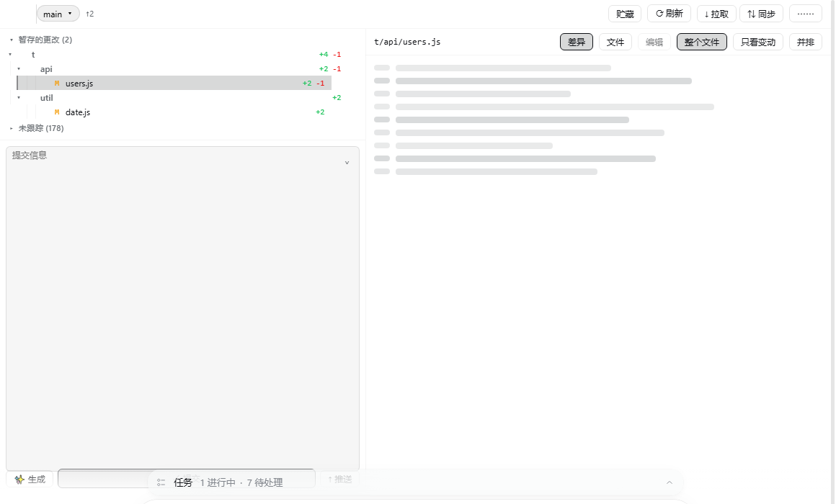This screenshot has height=504, width=836.
Task: Click the t/api/users.js file path
Action: tap(407, 42)
